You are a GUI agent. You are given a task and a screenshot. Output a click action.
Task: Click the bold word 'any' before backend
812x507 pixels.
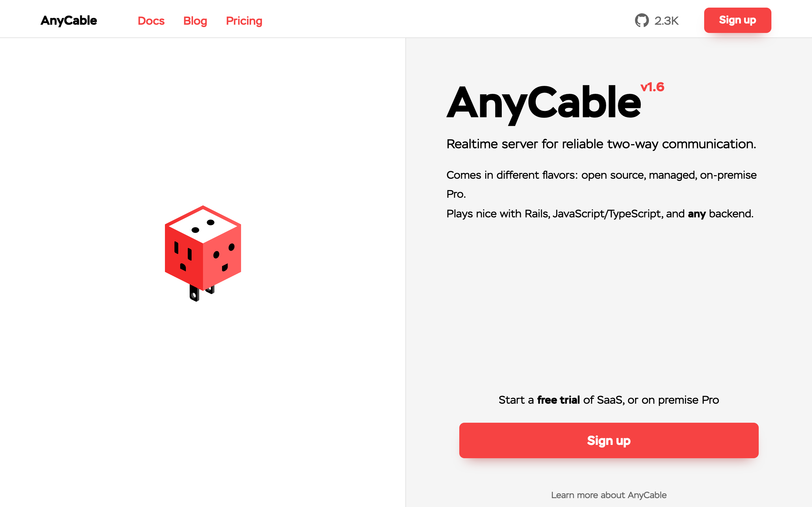coord(697,214)
